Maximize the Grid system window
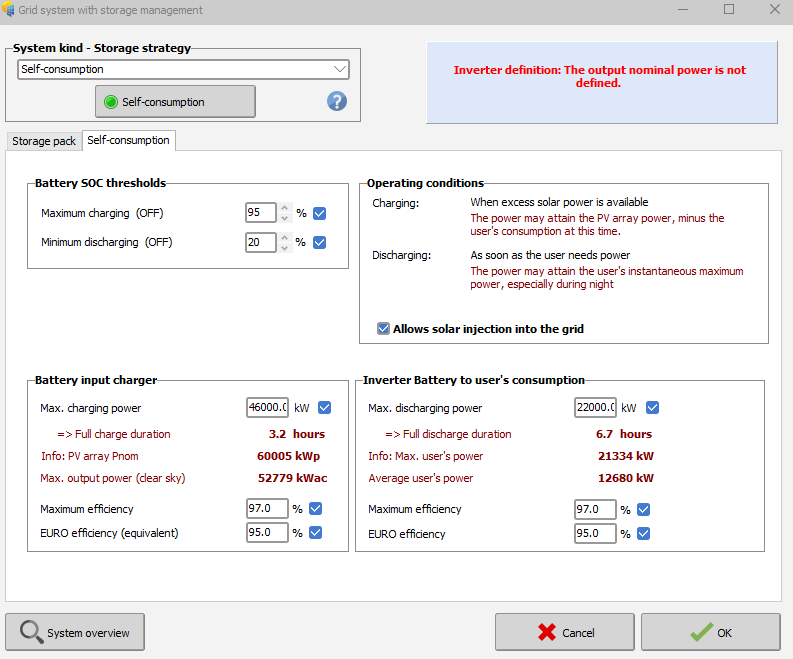 coord(729,10)
